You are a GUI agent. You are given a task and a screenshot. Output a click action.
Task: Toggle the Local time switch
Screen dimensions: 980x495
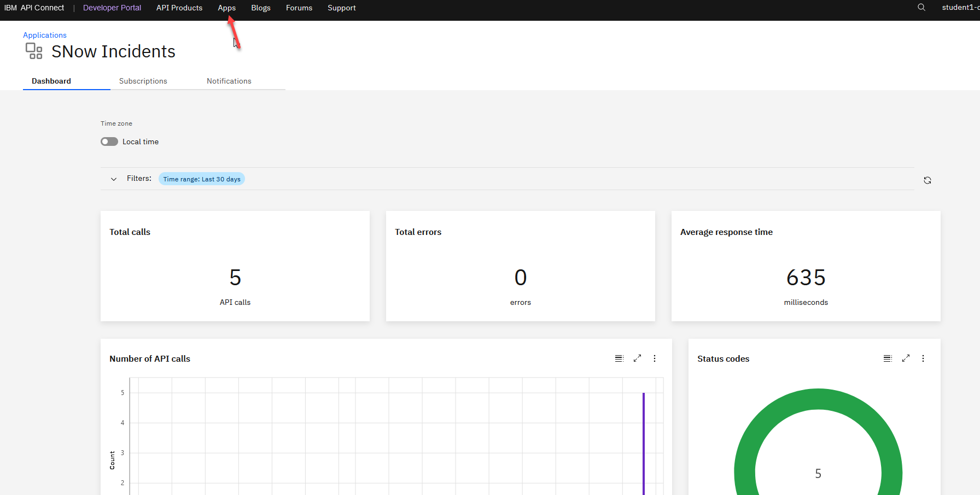[x=109, y=142]
